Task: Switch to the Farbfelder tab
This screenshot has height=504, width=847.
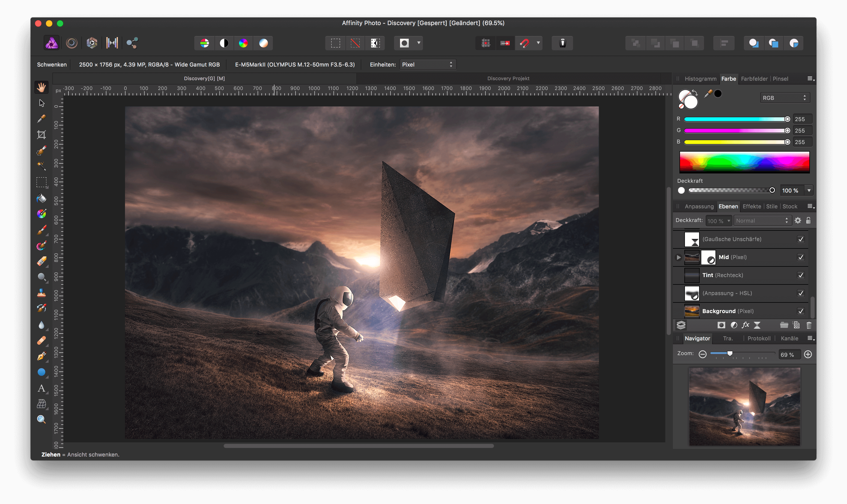Action: point(754,79)
